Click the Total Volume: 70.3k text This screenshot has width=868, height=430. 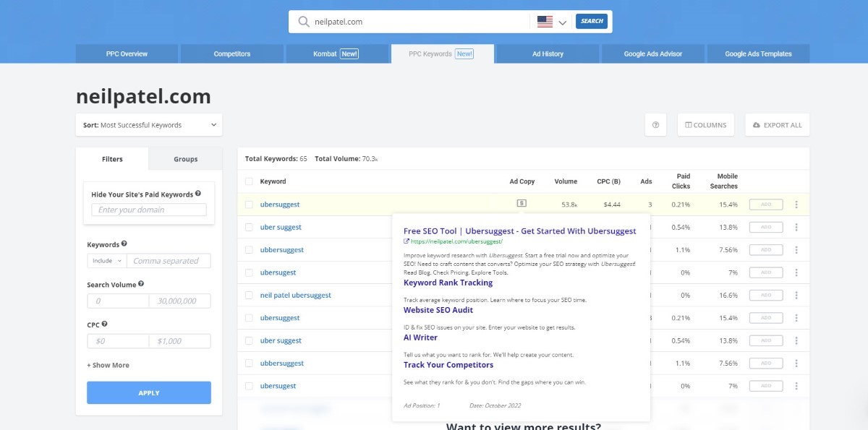pos(346,159)
